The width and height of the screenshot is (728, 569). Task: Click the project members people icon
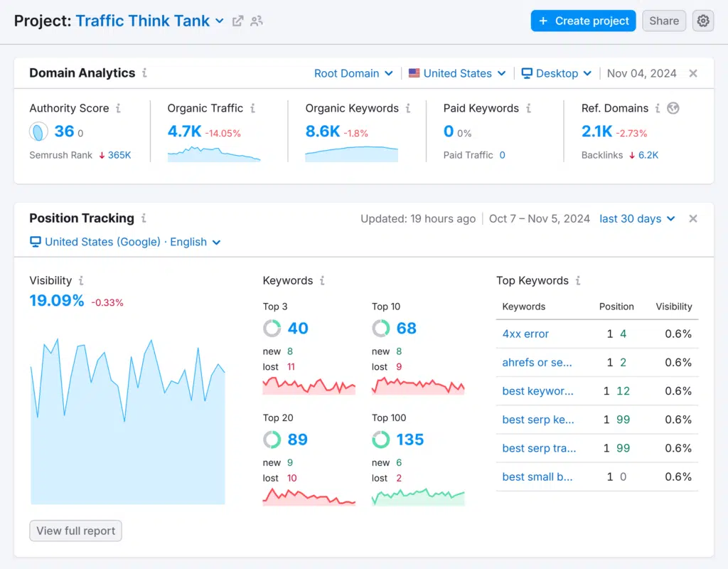pos(257,21)
